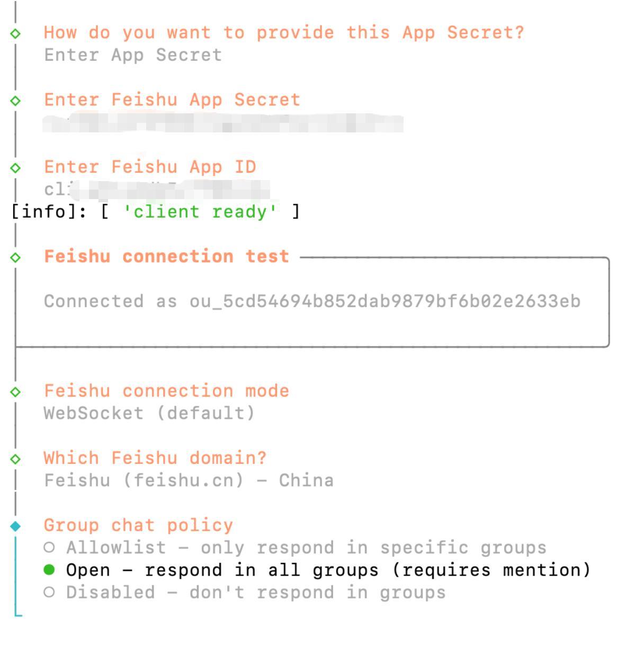Click the App Secret provision question text
Viewport: 644px width, 645px height.
pyautogui.click(x=284, y=33)
